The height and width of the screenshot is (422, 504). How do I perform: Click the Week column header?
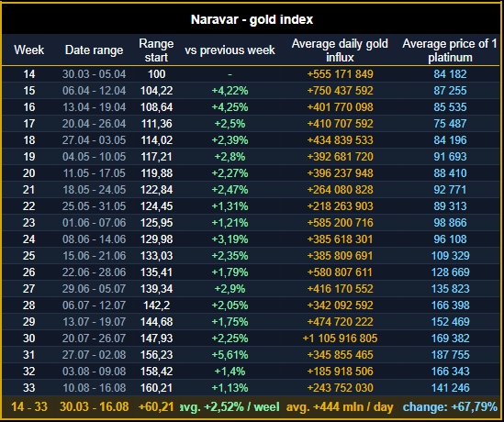[29, 50]
